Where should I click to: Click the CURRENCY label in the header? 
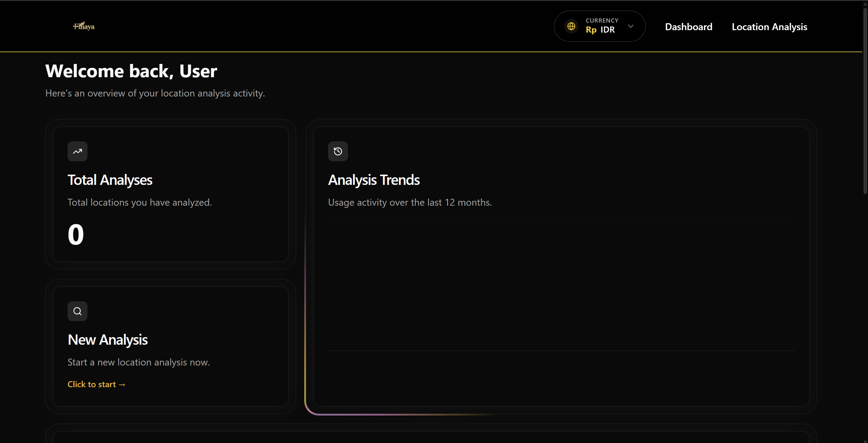coord(602,21)
